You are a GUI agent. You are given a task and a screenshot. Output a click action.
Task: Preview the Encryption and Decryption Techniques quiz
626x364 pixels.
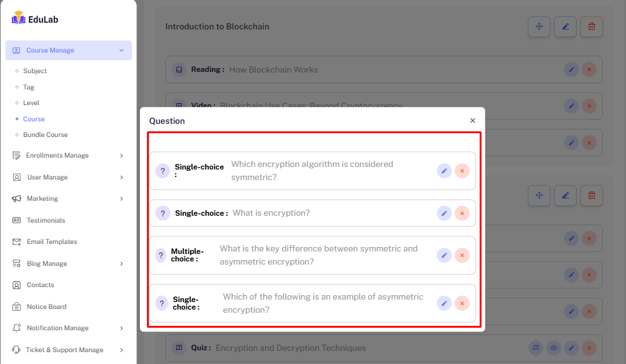point(553,348)
